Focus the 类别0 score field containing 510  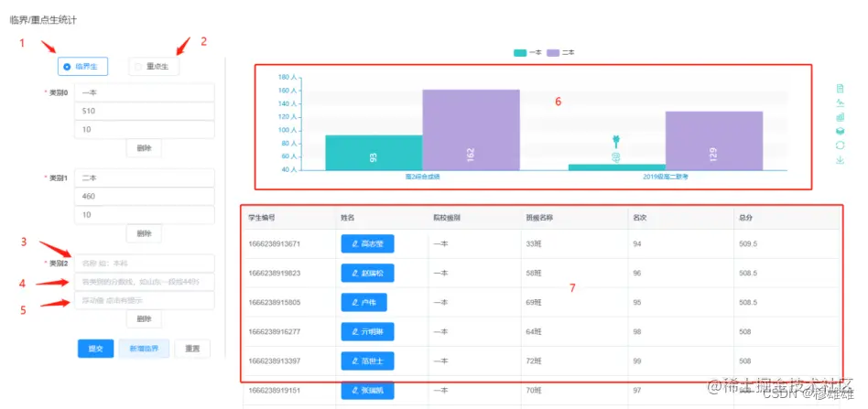pos(144,112)
